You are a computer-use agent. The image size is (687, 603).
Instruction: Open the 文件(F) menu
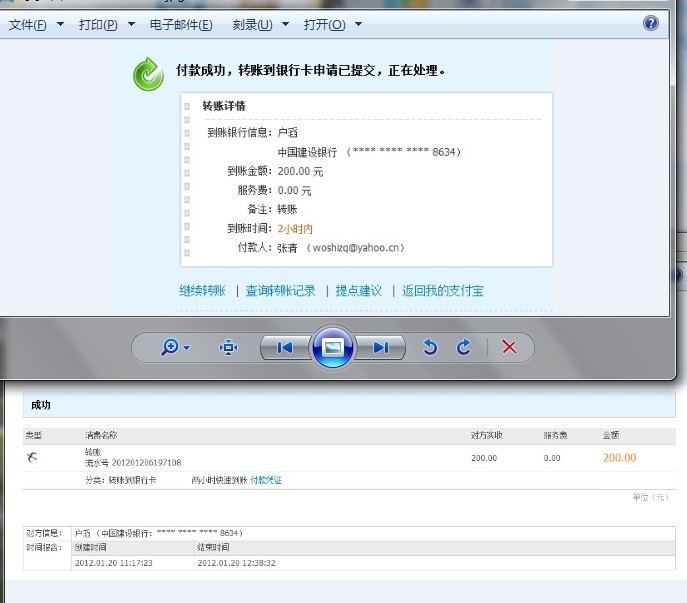[27, 25]
